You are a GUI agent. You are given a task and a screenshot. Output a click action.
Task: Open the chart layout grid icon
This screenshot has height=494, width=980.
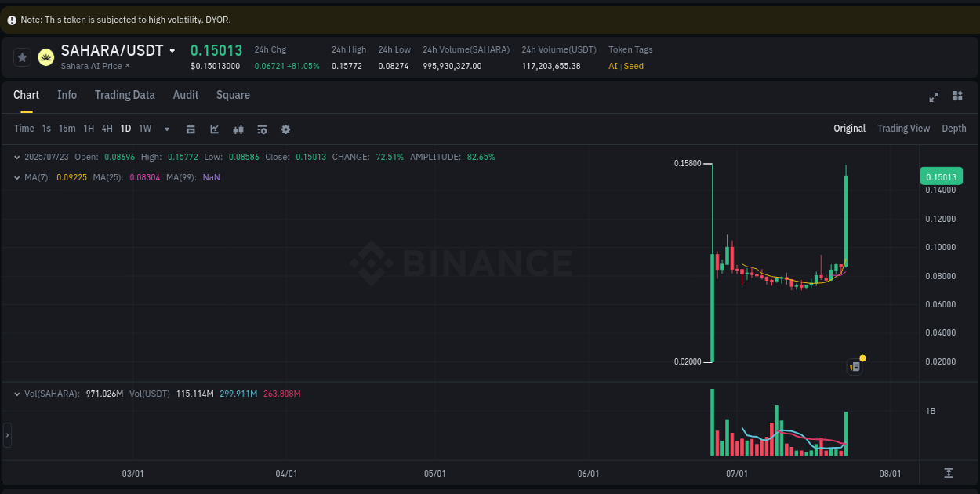pyautogui.click(x=957, y=96)
